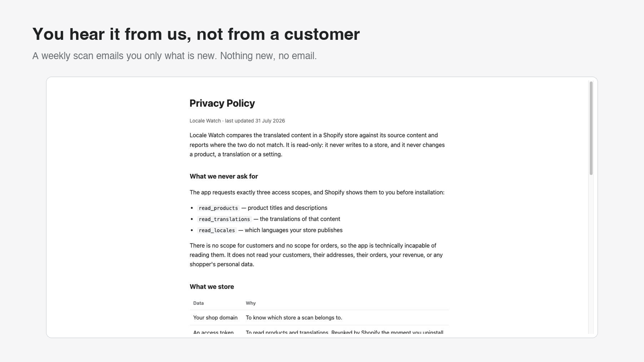Image resolution: width=644 pixels, height=362 pixels.
Task: Click the 'Your shop domain' table cell
Action: (215, 318)
